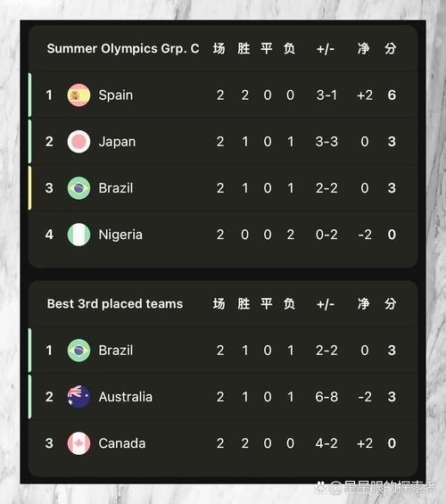
Task: Click the Spain flag icon
Action: tap(78, 95)
